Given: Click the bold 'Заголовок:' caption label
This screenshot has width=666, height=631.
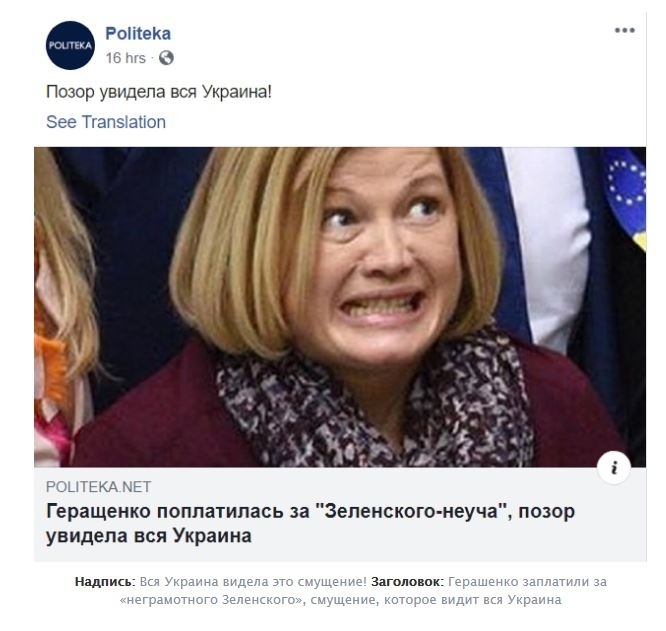Looking at the screenshot, I should [x=407, y=582].
